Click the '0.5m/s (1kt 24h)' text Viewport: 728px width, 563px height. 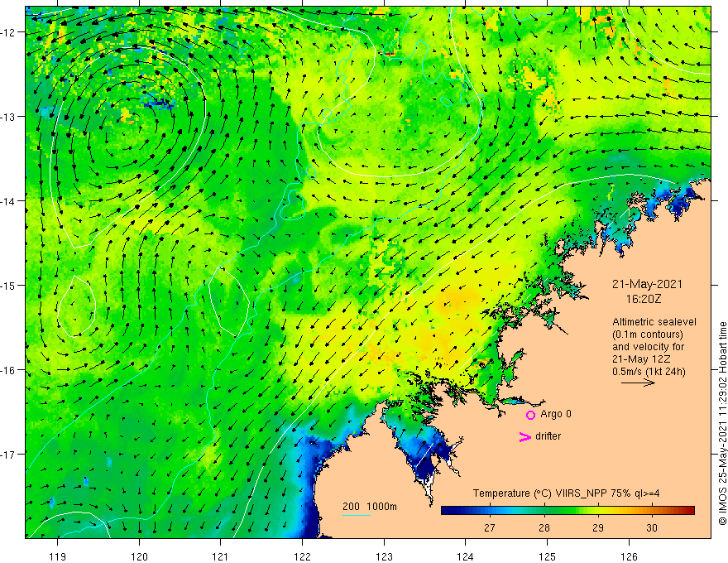click(x=649, y=372)
